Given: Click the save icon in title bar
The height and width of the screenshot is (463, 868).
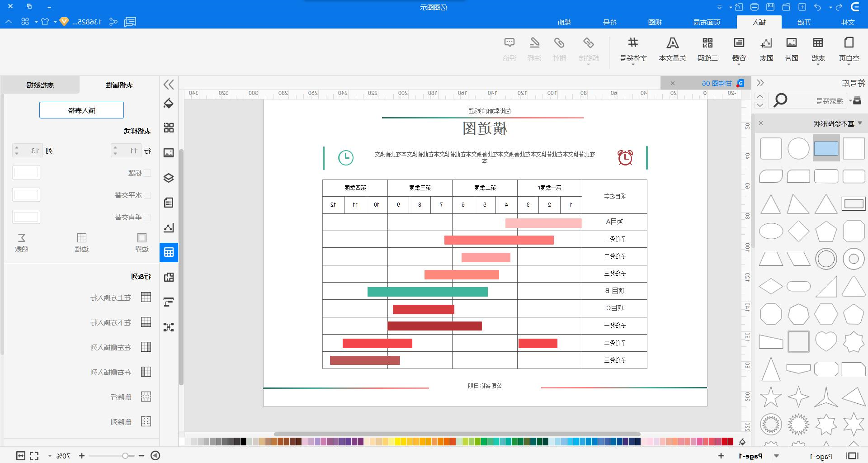Looking at the screenshot, I should pyautogui.click(x=771, y=7).
